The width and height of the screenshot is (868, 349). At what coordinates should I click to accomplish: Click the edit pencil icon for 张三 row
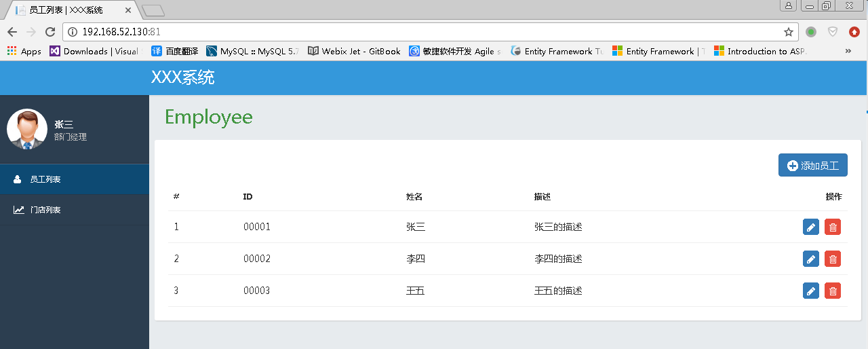click(x=810, y=227)
